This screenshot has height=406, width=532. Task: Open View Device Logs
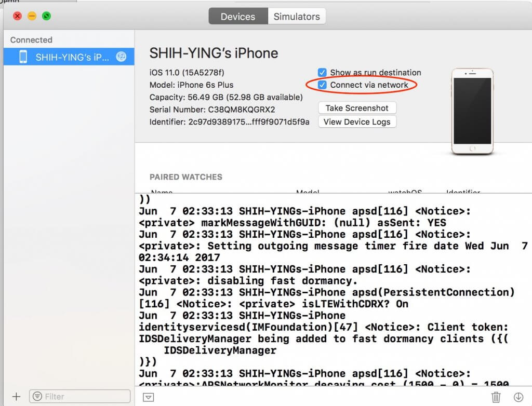357,122
